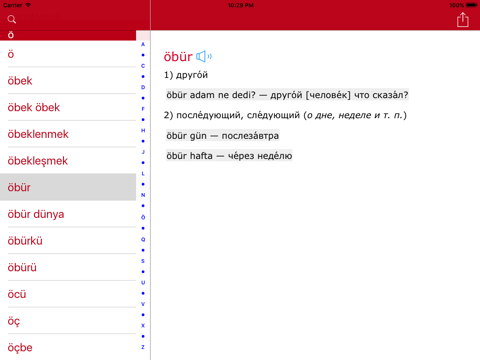Jump to letter S in the index
This screenshot has height=360, width=480.
point(143,261)
